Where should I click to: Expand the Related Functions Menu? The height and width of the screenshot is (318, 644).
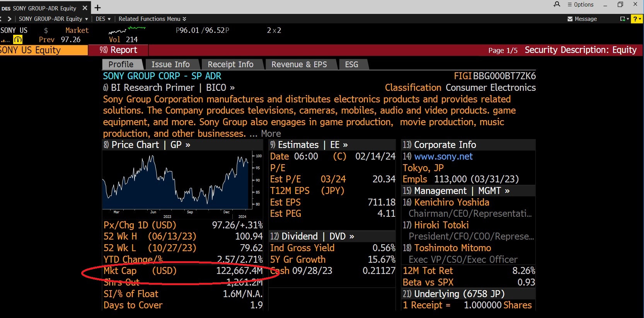152,19
